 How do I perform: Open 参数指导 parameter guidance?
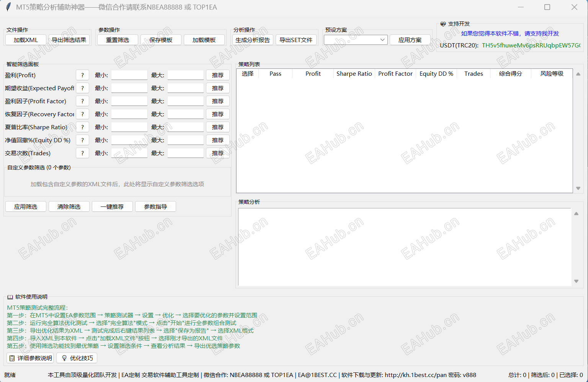coord(155,207)
